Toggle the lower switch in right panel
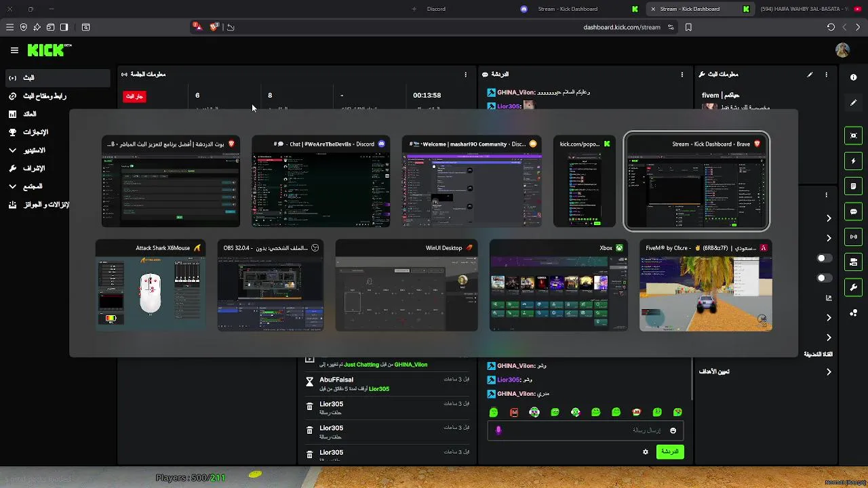Viewport: 868px width, 488px height. pyautogui.click(x=824, y=278)
